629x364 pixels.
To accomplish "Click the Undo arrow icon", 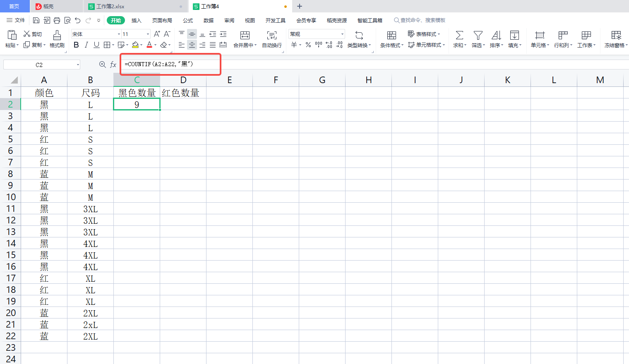I will coord(77,20).
